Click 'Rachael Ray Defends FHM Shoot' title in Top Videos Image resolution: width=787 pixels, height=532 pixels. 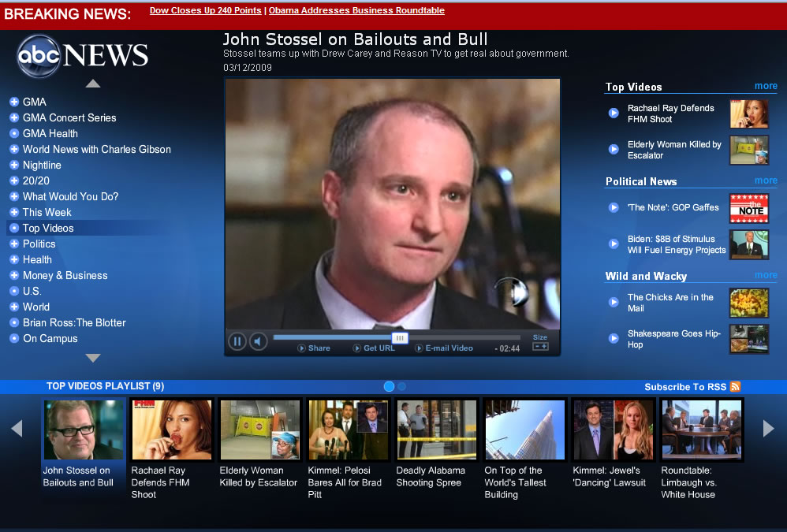click(670, 113)
